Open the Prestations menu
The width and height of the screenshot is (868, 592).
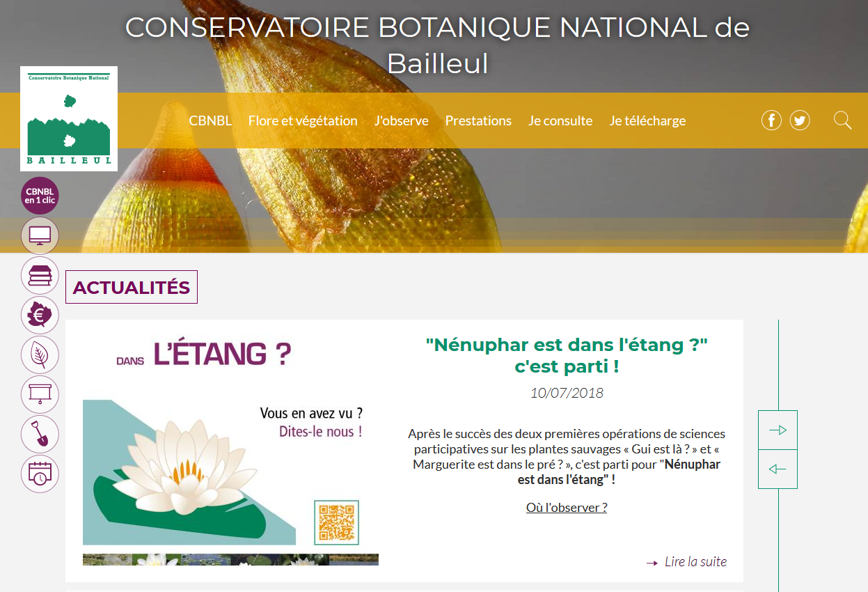click(478, 120)
